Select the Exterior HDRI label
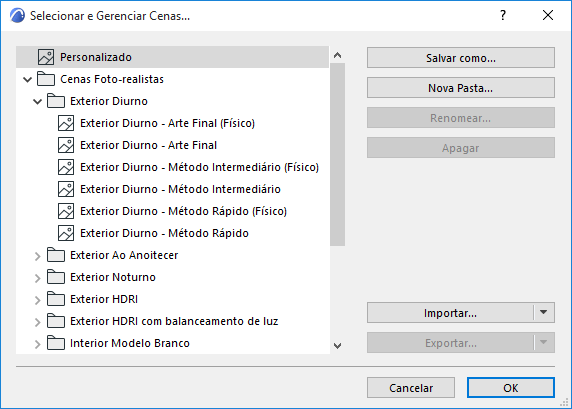Screen dimensions: 572x409 (x=104, y=299)
